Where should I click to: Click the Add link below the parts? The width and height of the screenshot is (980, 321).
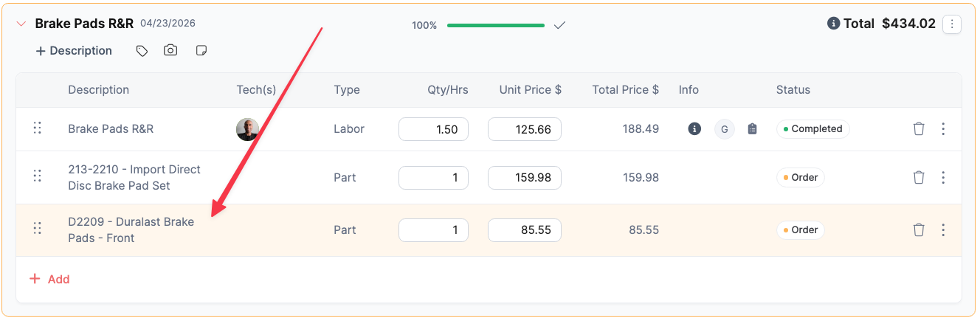[x=50, y=279]
